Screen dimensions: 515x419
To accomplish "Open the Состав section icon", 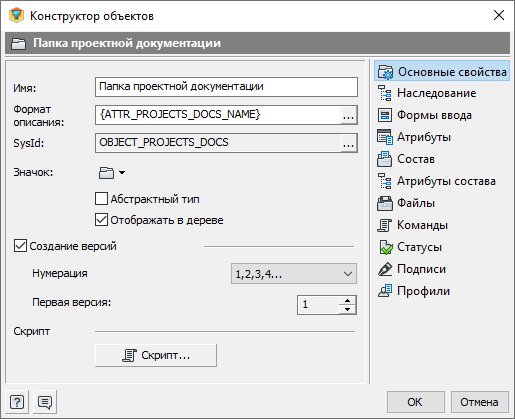I will coord(385,159).
